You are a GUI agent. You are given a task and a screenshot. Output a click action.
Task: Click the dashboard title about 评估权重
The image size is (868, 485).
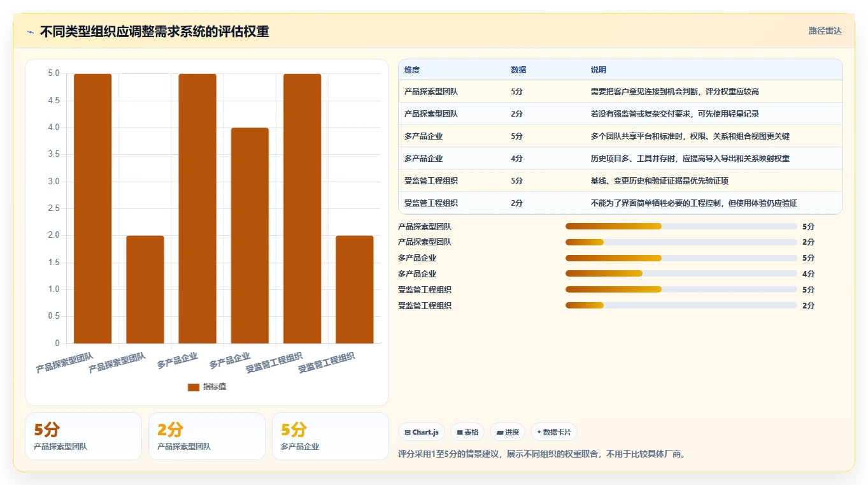pyautogui.click(x=154, y=31)
